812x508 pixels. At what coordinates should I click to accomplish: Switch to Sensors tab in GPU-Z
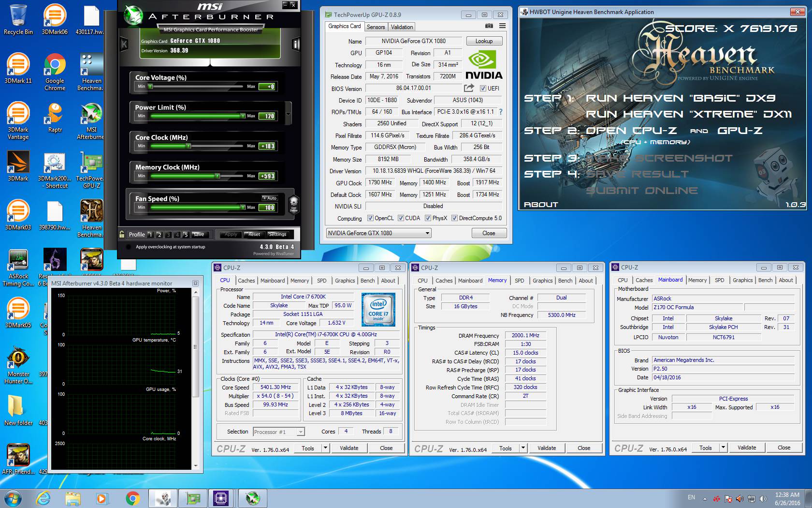coord(376,27)
